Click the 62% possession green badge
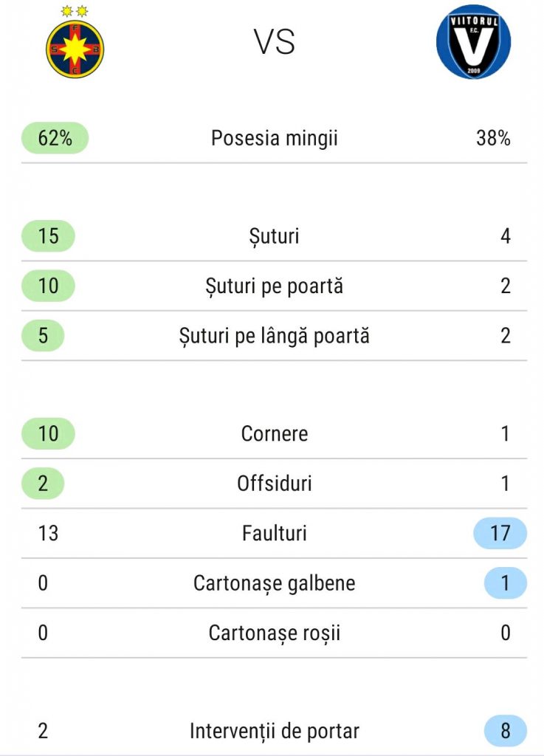The width and height of the screenshot is (544, 756). pos(55,138)
